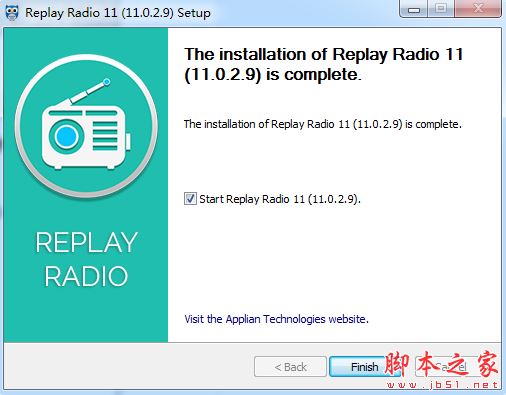
Task: Click the 'REPLAY RADIO' sidebar text
Action: [x=86, y=259]
